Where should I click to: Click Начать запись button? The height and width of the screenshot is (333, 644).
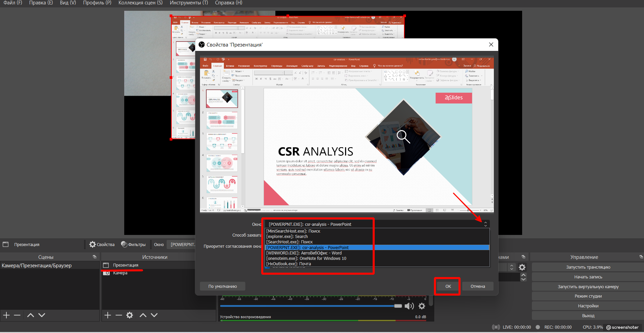coord(588,277)
